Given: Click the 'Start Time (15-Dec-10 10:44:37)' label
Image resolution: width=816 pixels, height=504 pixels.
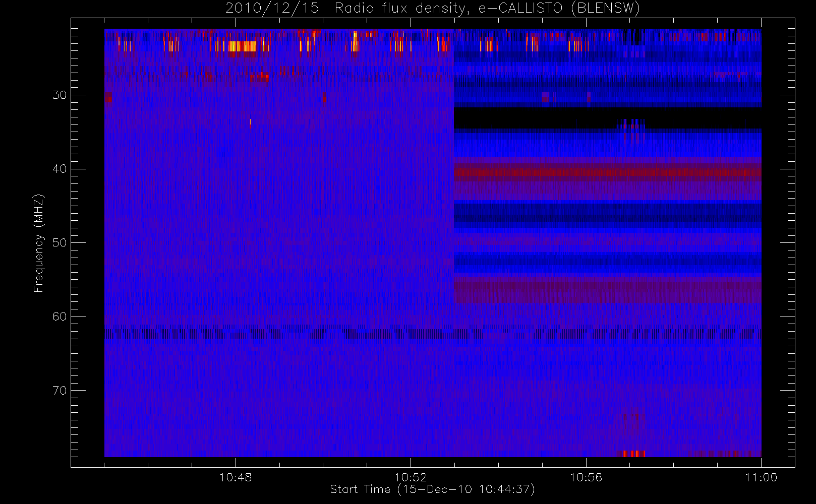Looking at the screenshot, I should point(432,489).
